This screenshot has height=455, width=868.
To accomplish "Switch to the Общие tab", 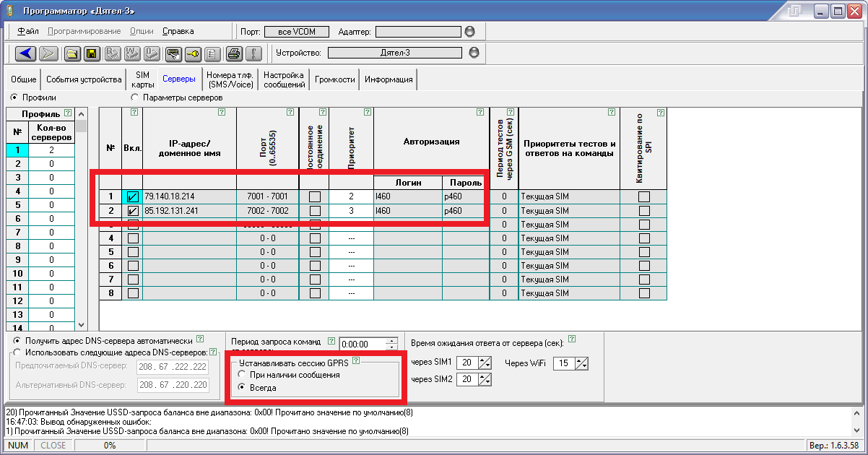I will point(24,79).
